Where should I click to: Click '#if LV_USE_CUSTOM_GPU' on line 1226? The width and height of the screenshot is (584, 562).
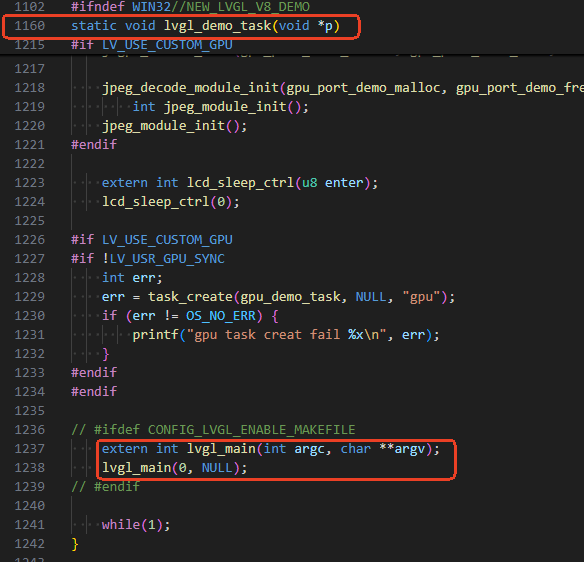click(x=152, y=240)
